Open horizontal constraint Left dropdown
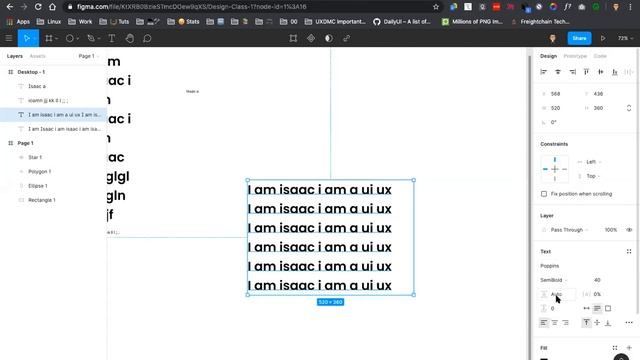This screenshot has width=640, height=360. 594,162
